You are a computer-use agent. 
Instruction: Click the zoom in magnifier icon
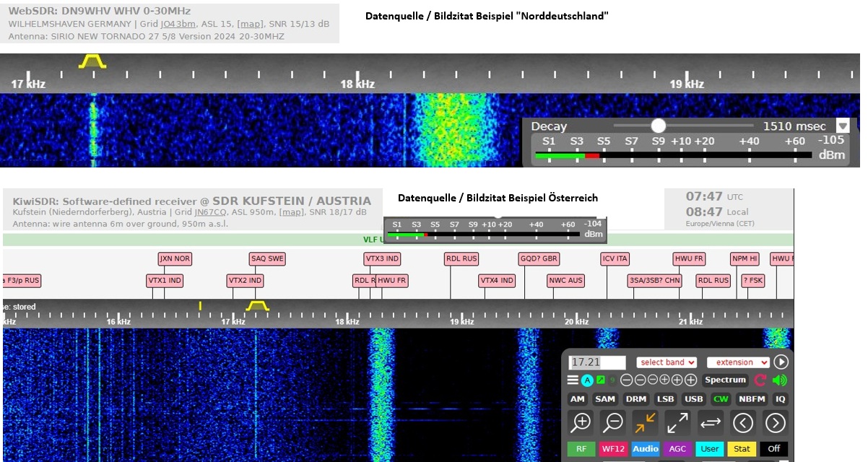tap(581, 422)
